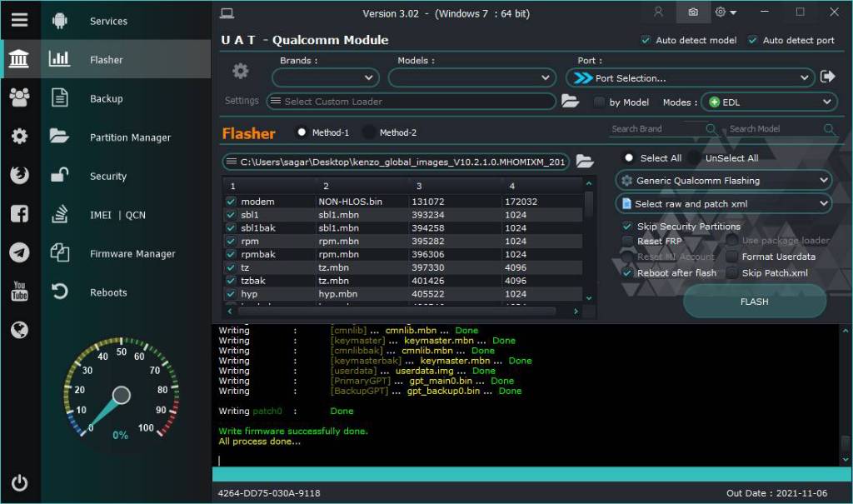Take a screenshot with camera icon
This screenshot has height=504, width=853.
click(693, 12)
